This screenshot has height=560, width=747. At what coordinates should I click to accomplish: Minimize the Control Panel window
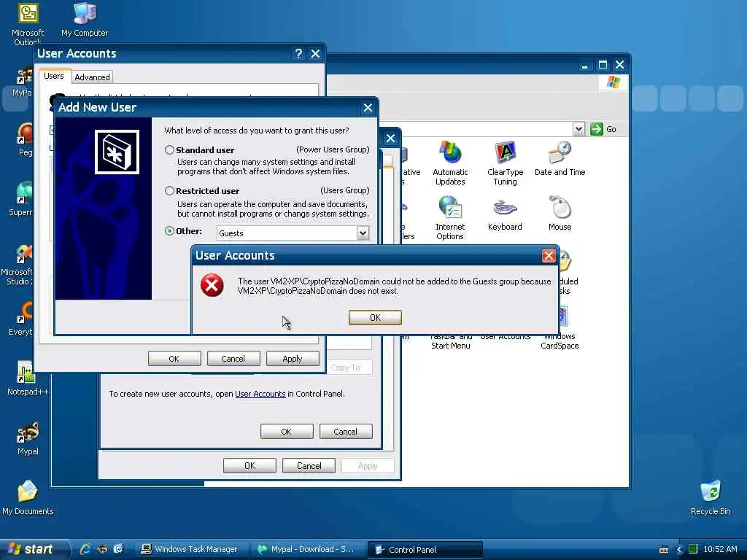584,65
